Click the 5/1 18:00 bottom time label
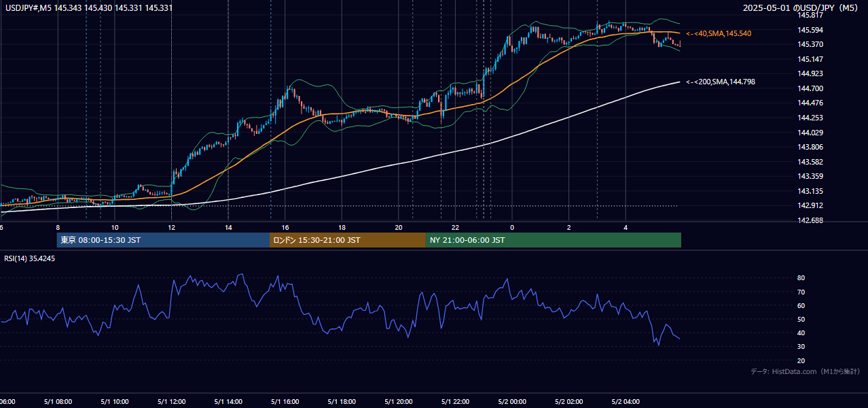Viewport: 868px width, 408px height. coord(342,402)
